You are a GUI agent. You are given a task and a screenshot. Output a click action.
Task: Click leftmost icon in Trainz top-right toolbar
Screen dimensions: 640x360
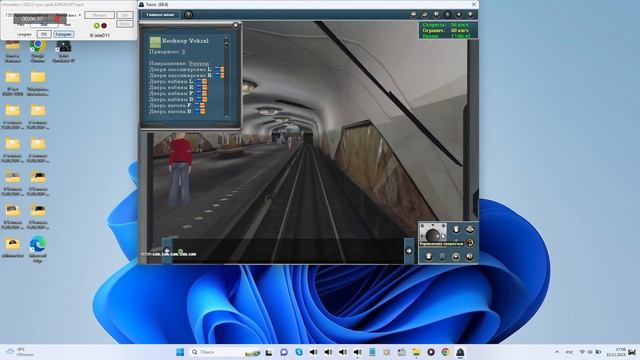pos(413,15)
